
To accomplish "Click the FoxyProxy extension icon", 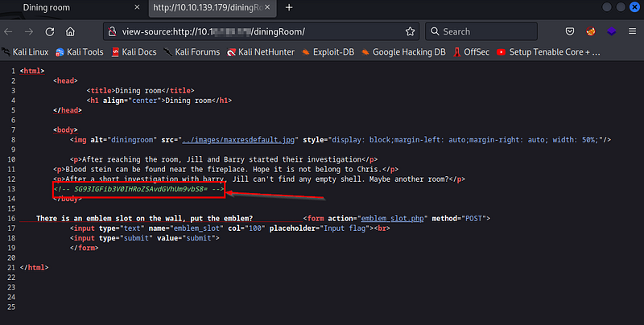I will (591, 31).
